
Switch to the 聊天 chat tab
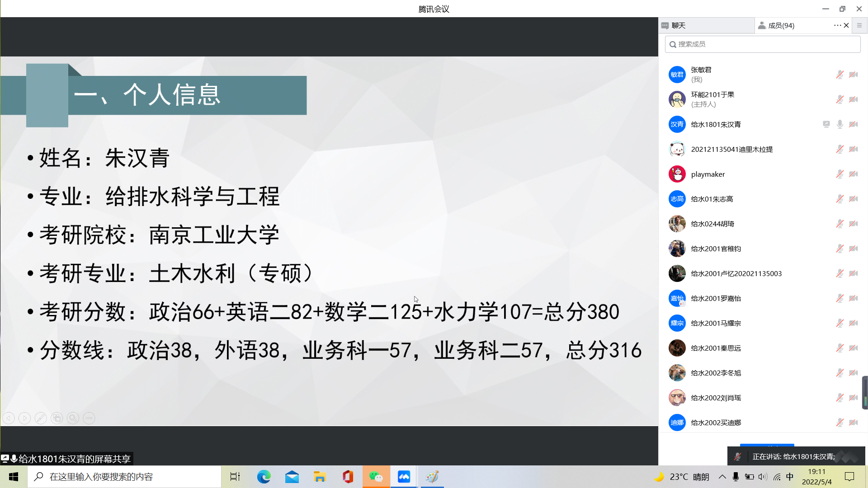(678, 25)
